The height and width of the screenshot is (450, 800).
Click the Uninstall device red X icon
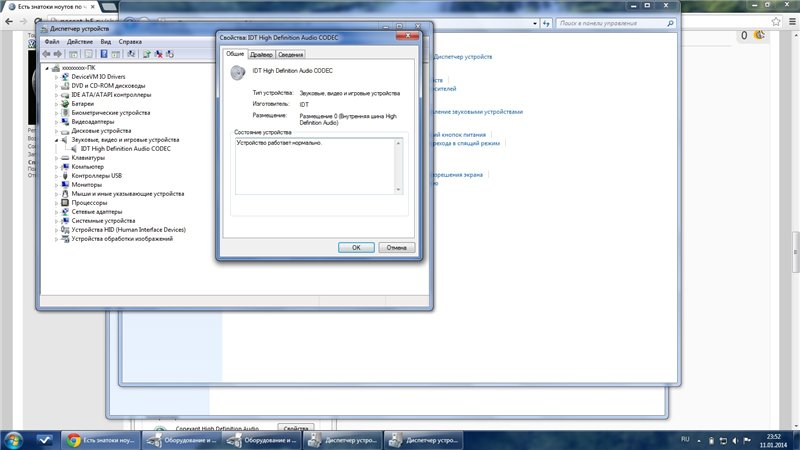click(159, 54)
